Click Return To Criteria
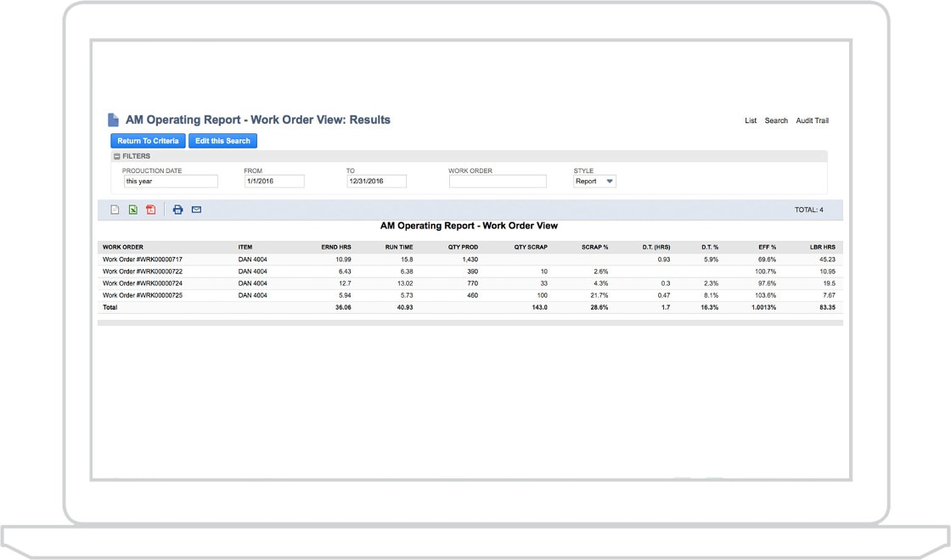The width and height of the screenshot is (951, 560). (148, 140)
